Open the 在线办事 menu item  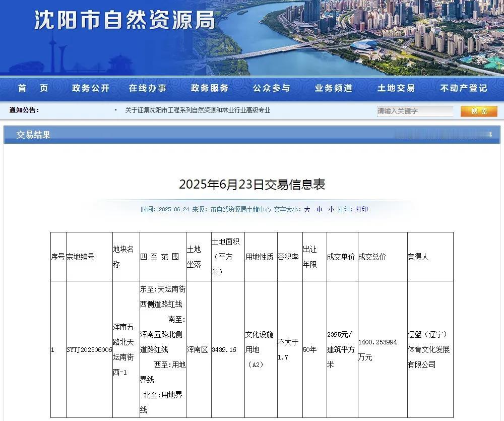click(x=148, y=88)
